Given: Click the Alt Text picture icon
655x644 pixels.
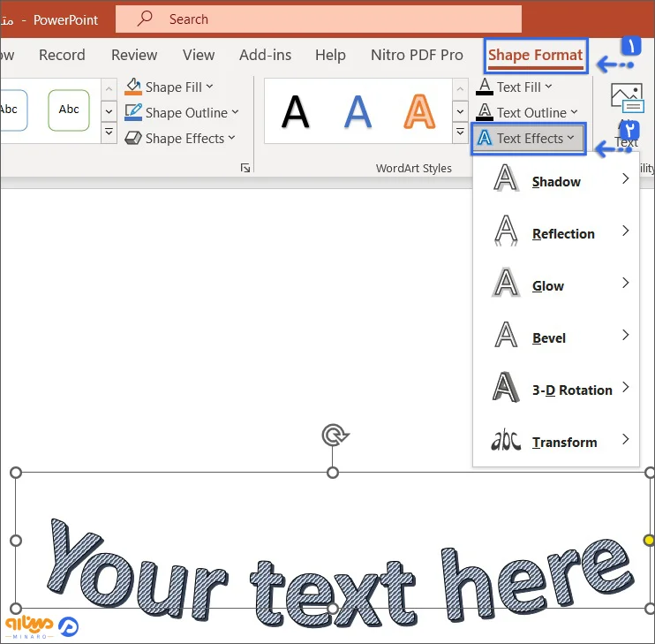Looking at the screenshot, I should [627, 98].
